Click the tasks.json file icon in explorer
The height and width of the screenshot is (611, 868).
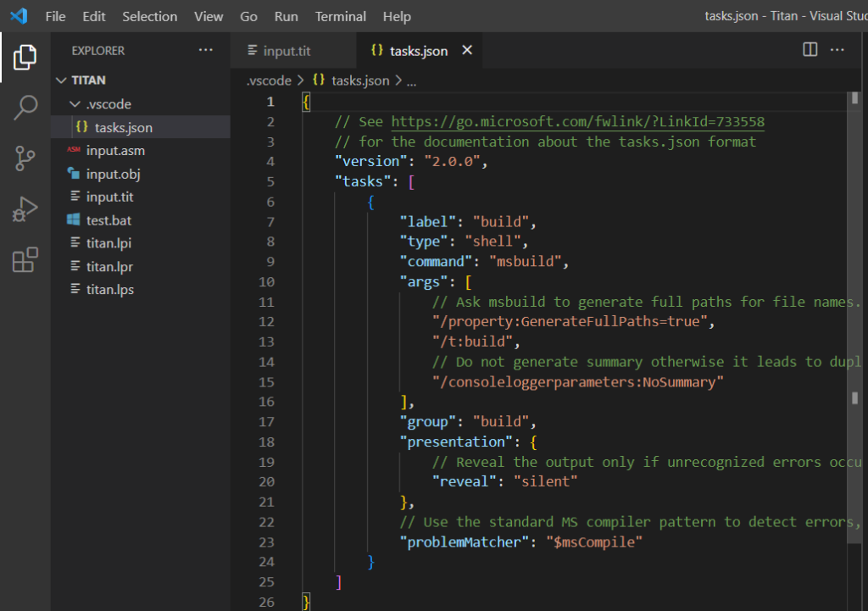pyautogui.click(x=82, y=127)
